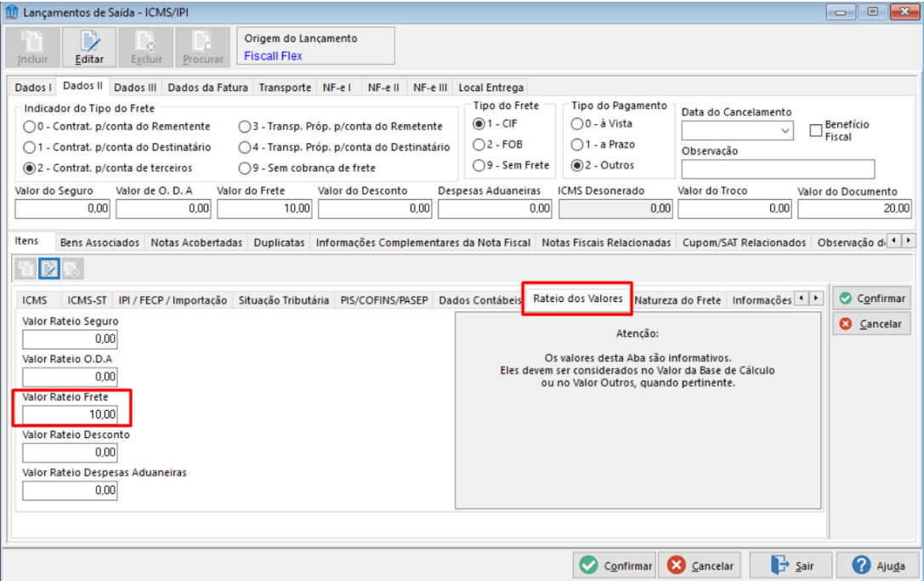
Task: Click the Procurar toolbar button
Action: 202,47
